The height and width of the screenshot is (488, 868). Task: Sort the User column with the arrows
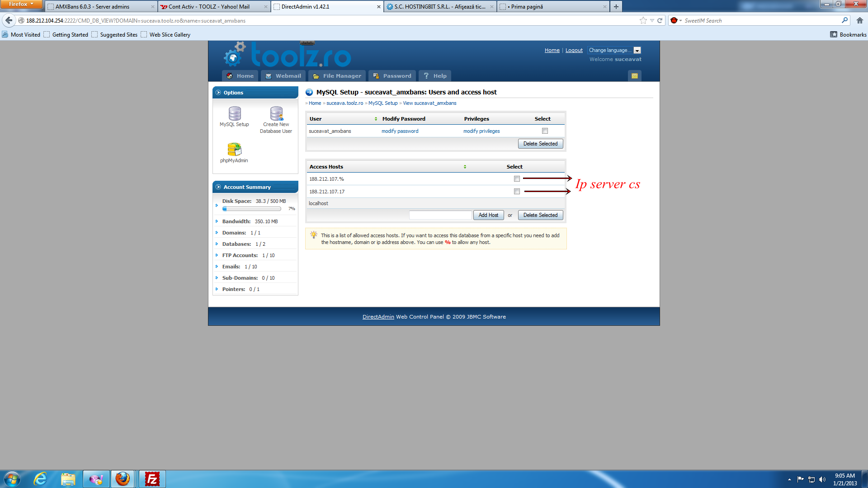point(376,119)
